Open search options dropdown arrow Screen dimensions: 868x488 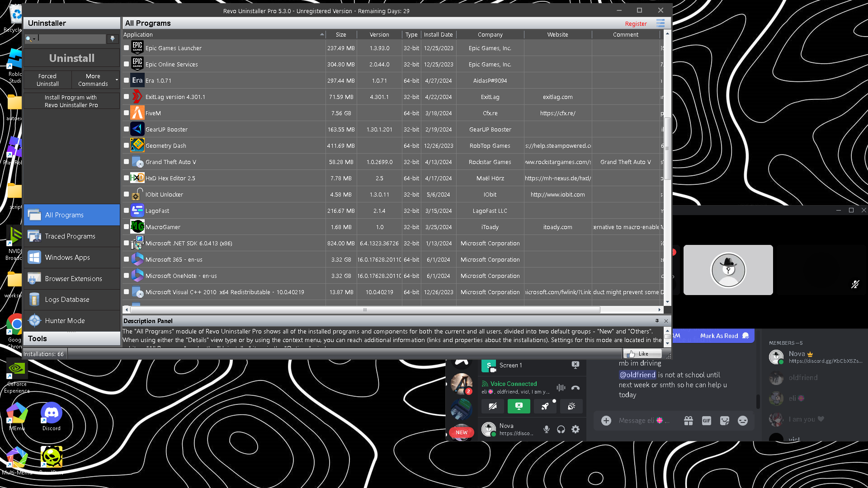(x=34, y=39)
